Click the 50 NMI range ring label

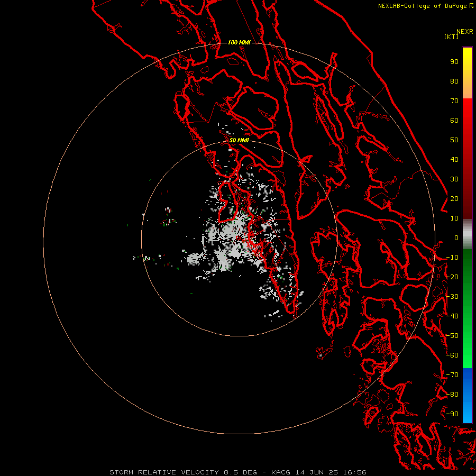[x=239, y=140]
